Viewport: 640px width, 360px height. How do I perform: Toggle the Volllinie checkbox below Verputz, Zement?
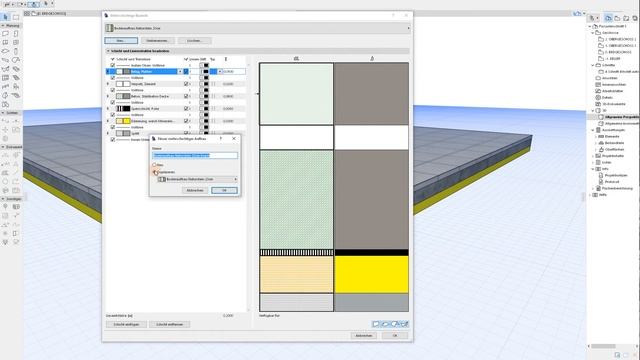[113, 90]
